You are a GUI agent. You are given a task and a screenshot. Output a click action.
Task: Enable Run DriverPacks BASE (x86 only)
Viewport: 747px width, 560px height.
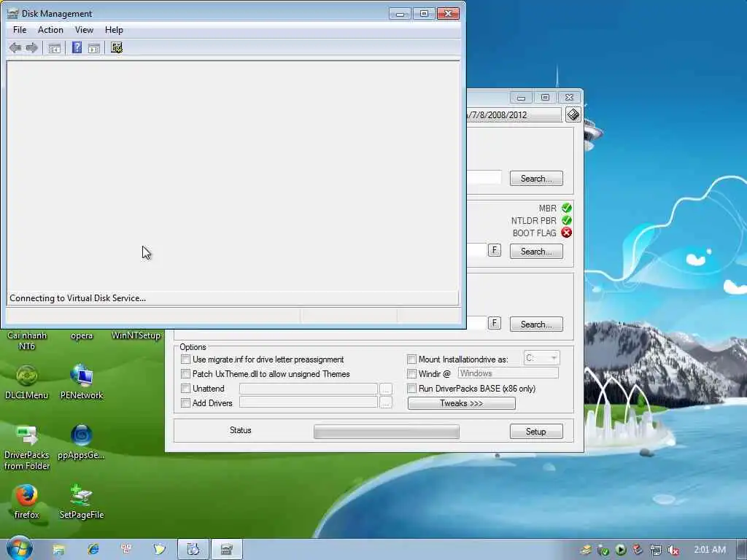tap(412, 389)
